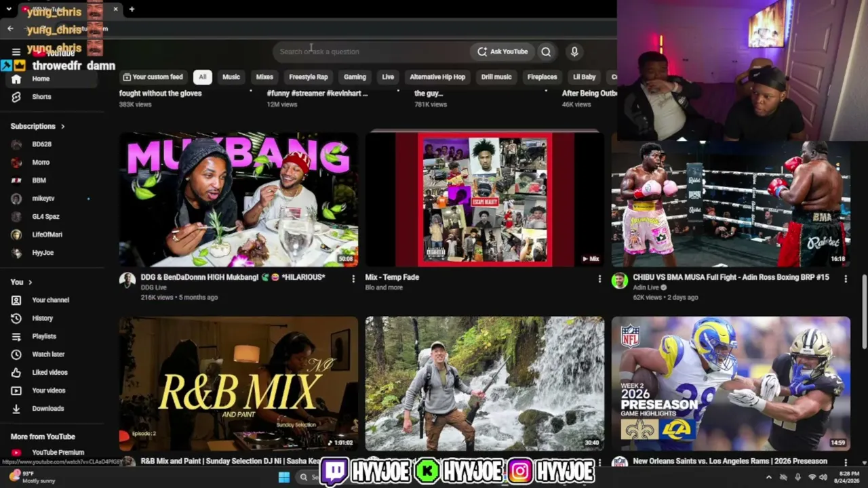Image resolution: width=868 pixels, height=488 pixels.
Task: Go back with the browser back arrow
Action: pyautogui.click(x=10, y=28)
